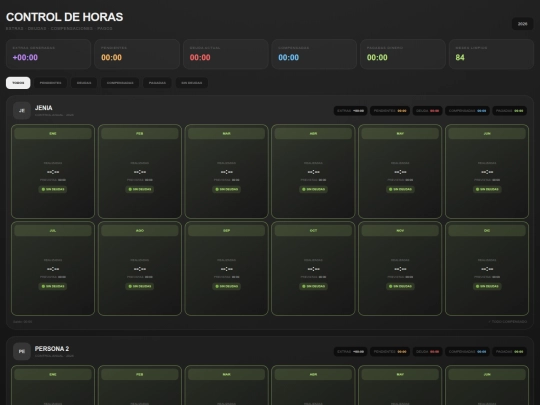
Task: Click Jenia's Compensadas stat pill
Action: tap(467, 111)
